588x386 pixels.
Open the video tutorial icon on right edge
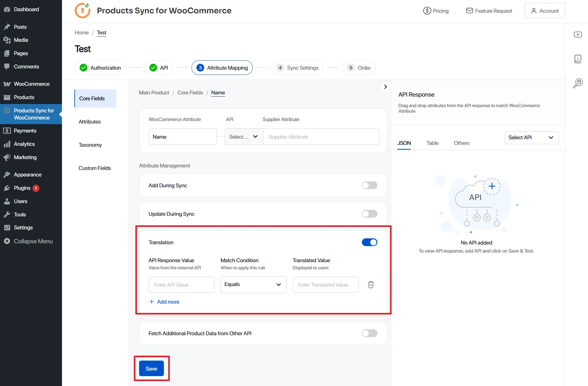pos(578,34)
